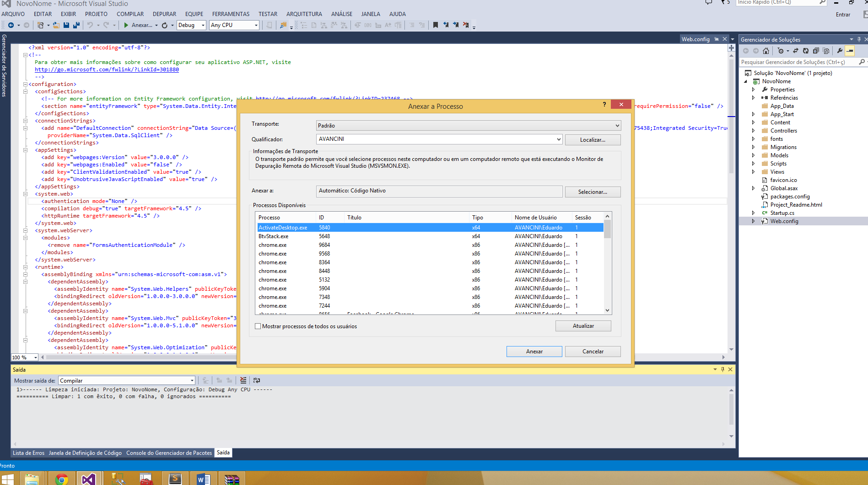Click the Refresh browser circular arrow icon
Screen dimensions: 868x485
pyautogui.click(x=165, y=25)
